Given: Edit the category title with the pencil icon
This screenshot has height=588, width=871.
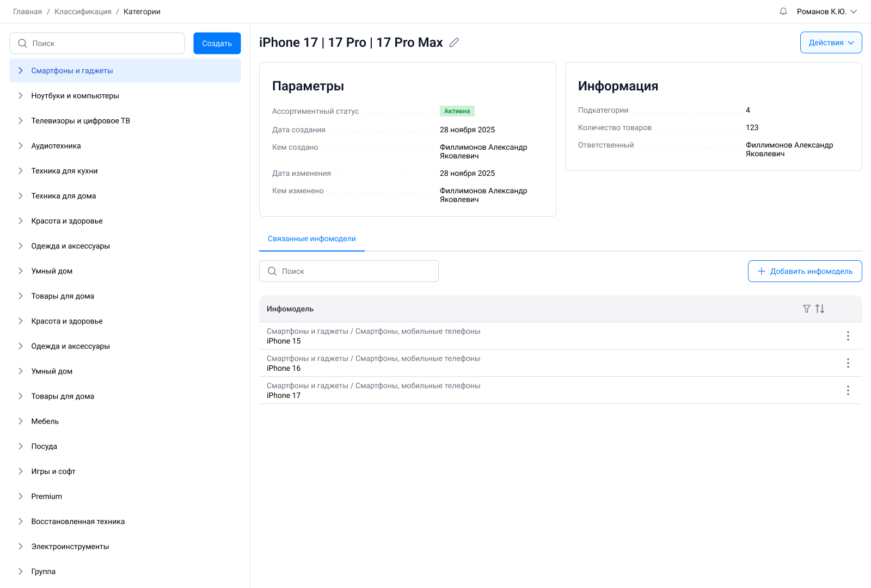Looking at the screenshot, I should point(454,42).
